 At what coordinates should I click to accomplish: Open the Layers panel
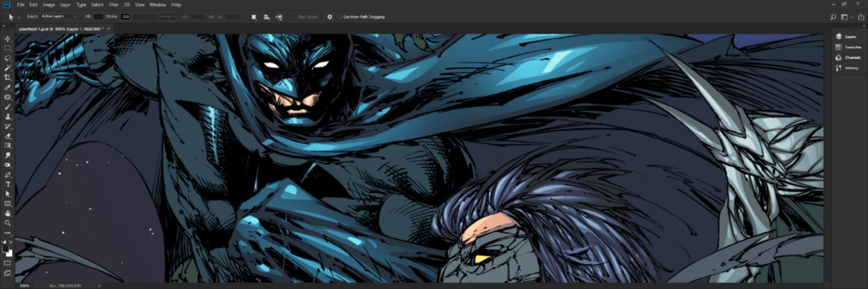click(x=846, y=37)
